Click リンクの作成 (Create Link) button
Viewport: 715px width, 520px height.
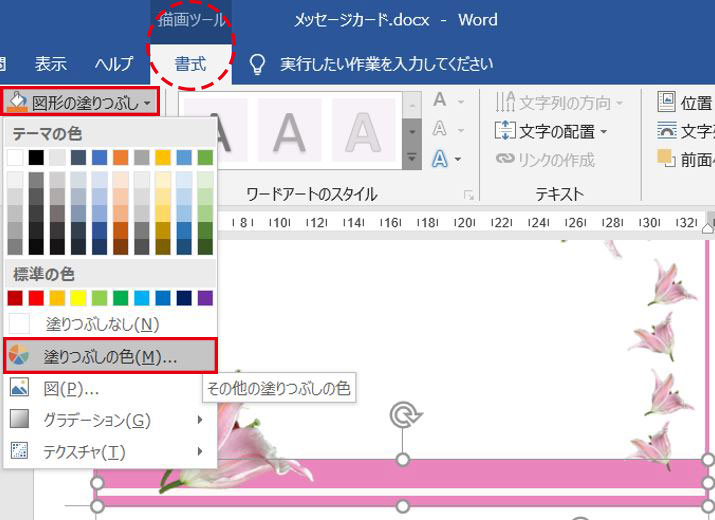[x=545, y=160]
